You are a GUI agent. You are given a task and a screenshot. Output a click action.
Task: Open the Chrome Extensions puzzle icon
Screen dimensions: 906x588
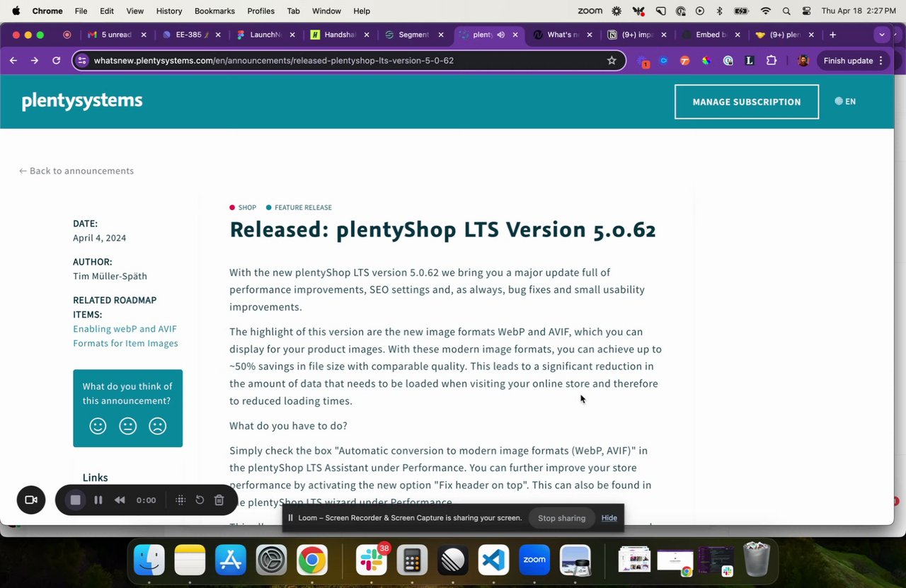(x=771, y=61)
